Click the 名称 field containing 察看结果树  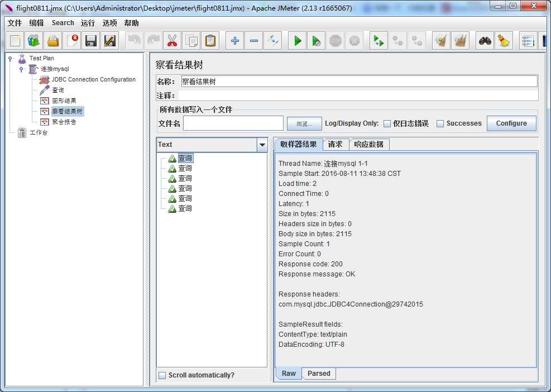coord(359,82)
